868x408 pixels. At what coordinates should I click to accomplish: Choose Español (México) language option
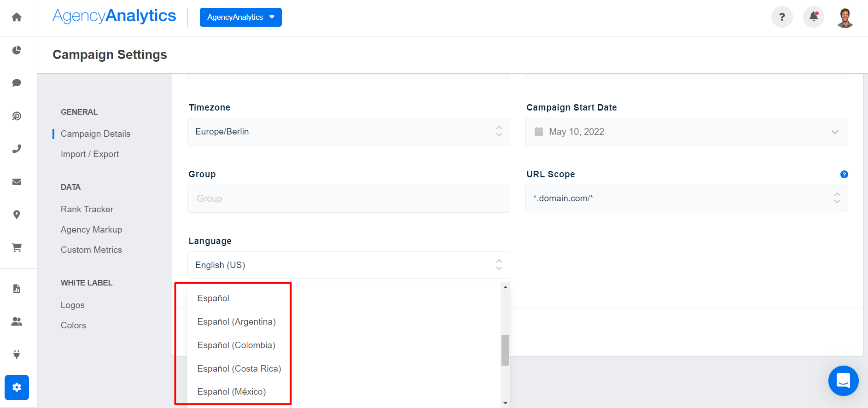tap(231, 392)
